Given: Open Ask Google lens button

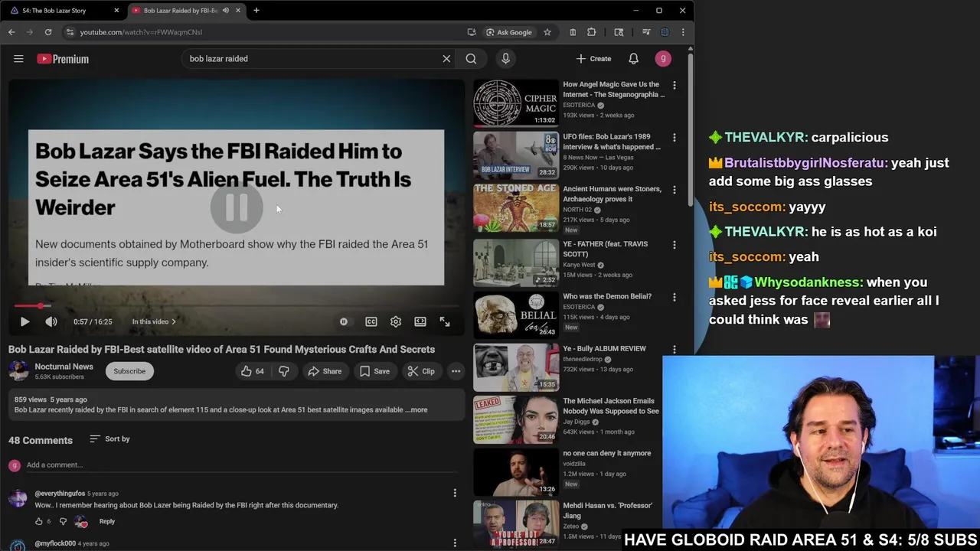Looking at the screenshot, I should [509, 32].
